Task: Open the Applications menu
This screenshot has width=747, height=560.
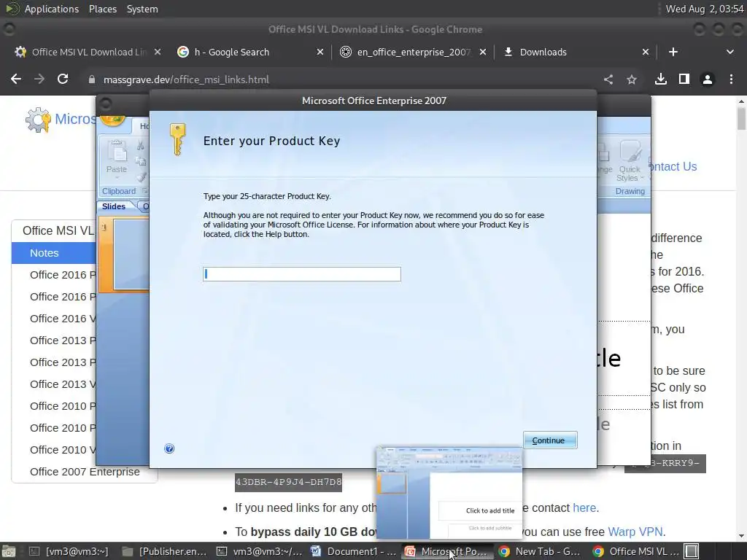Action: tap(52, 9)
